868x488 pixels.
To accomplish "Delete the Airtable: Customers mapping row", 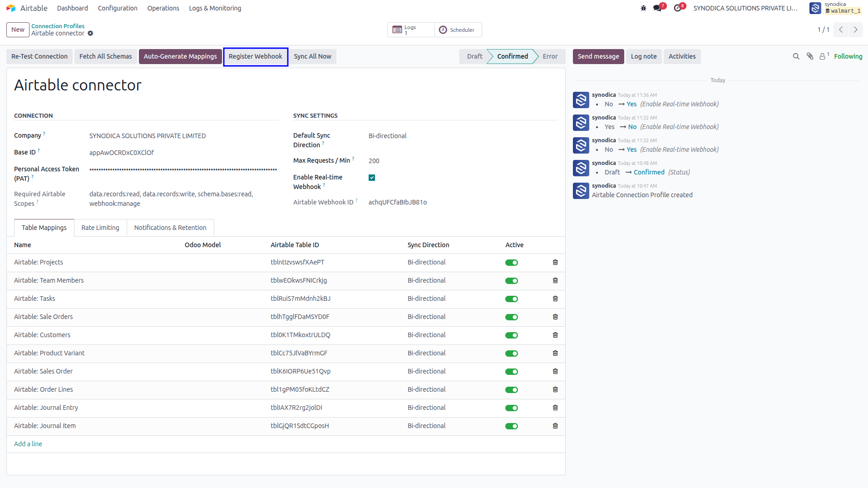I will pyautogui.click(x=555, y=335).
